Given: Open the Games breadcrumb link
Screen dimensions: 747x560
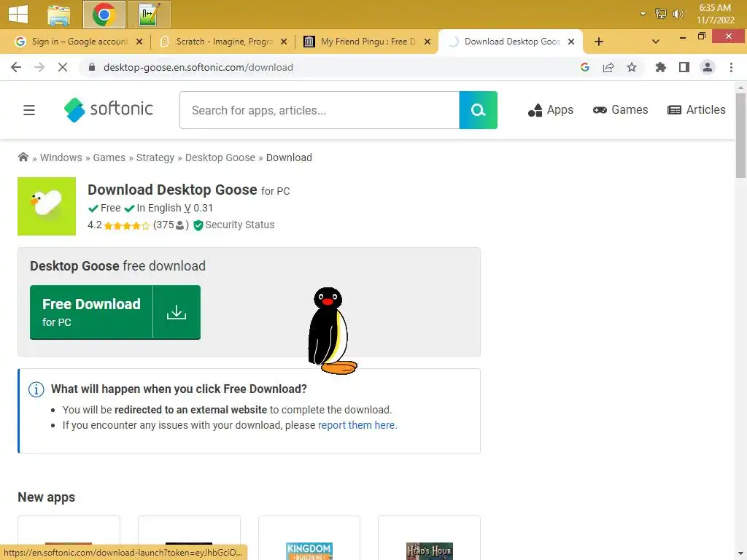Looking at the screenshot, I should (x=109, y=157).
